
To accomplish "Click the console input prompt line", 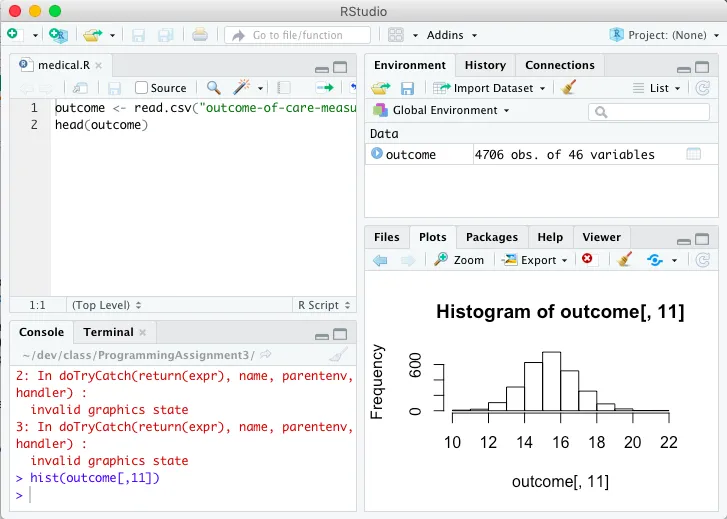I will pyautogui.click(x=183, y=495).
